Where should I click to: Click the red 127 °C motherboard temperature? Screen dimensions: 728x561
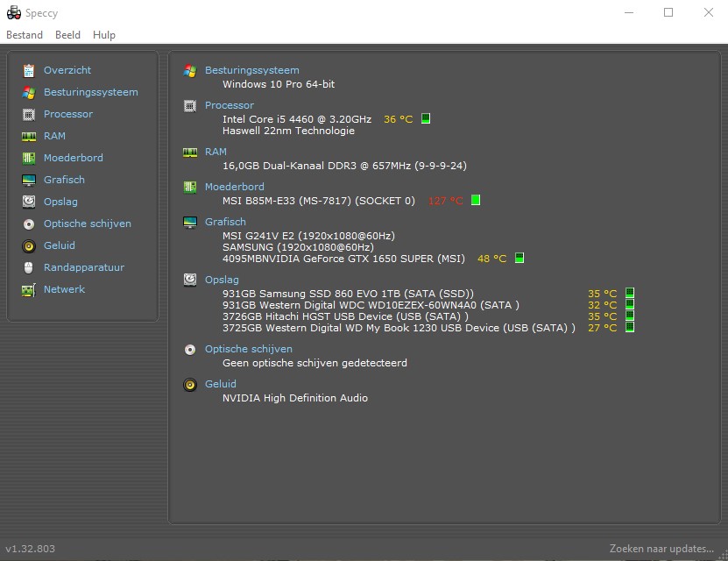pos(446,201)
